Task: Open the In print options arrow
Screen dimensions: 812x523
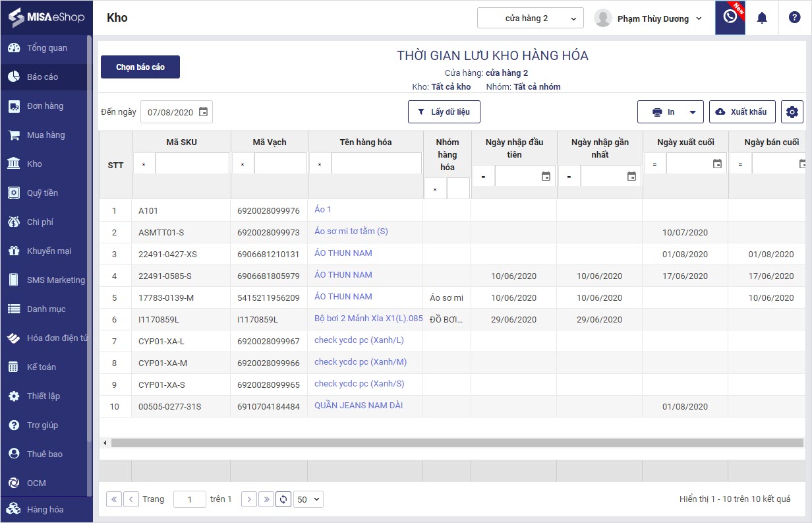Action: (x=693, y=112)
